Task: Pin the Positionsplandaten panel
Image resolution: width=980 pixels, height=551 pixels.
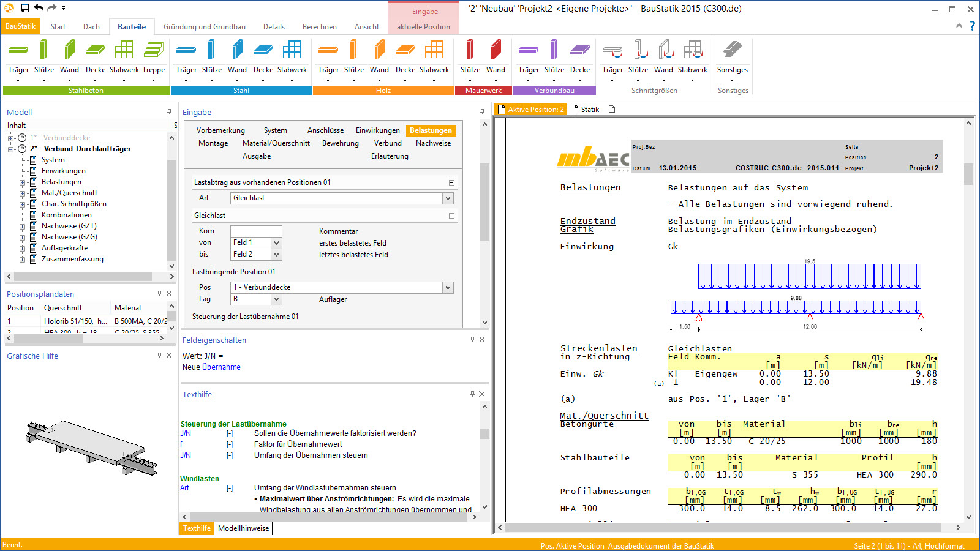Action: click(159, 293)
